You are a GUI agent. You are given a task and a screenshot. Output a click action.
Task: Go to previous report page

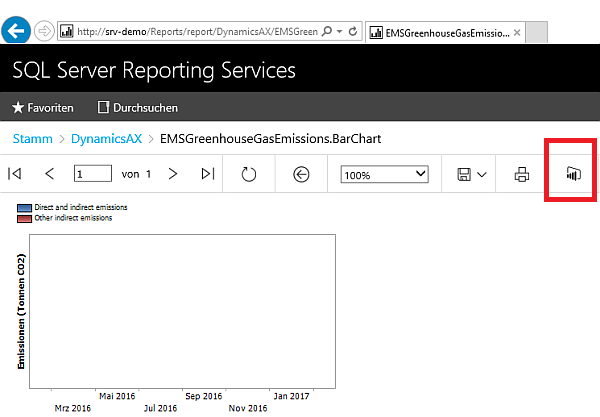pos(50,174)
